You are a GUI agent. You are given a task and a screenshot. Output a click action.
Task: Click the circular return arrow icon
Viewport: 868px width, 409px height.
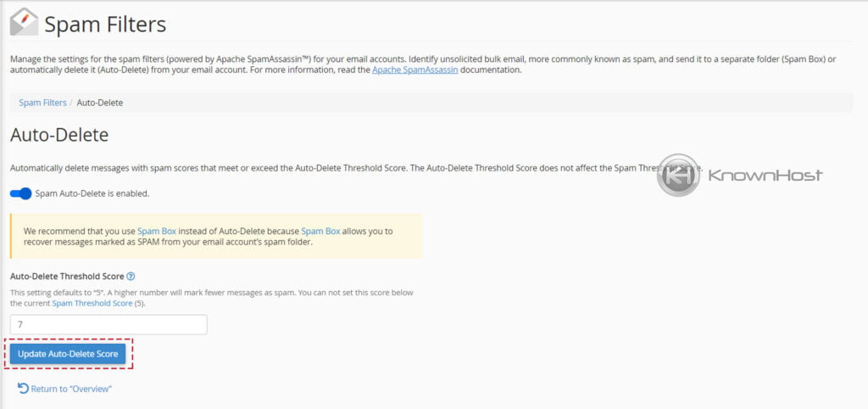[x=23, y=388]
